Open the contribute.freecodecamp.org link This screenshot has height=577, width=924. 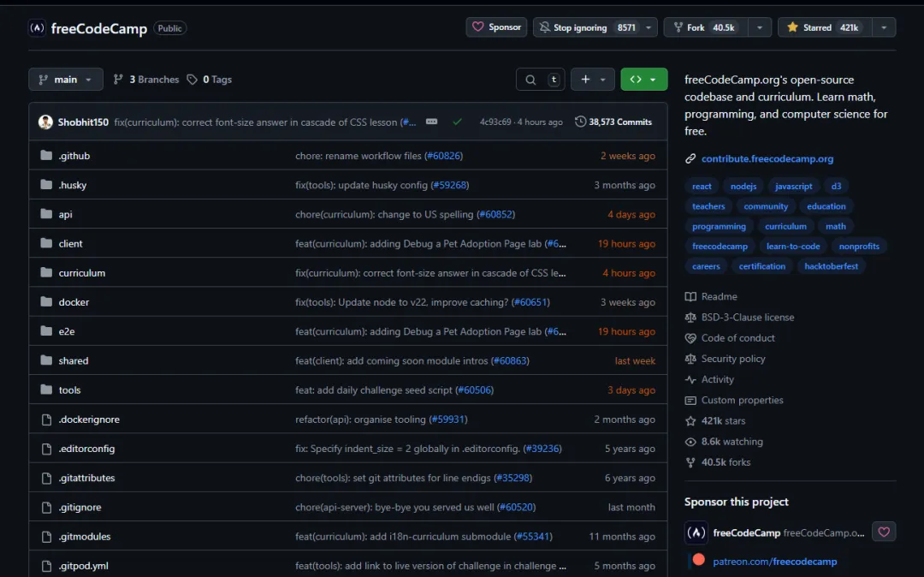[767, 158]
